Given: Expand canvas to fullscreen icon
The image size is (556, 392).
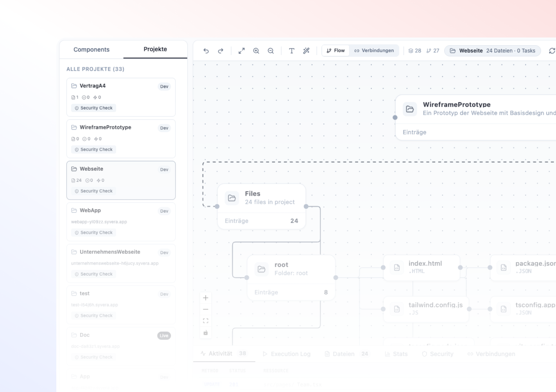Looking at the screenshot, I should [x=242, y=51].
